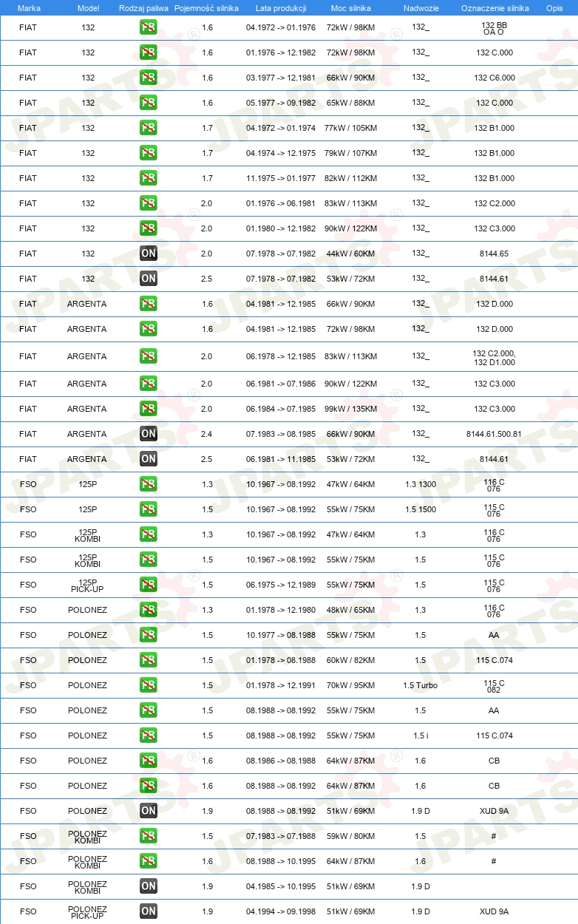Select engine code 8144.65
The width and height of the screenshot is (578, 924).
point(494,254)
